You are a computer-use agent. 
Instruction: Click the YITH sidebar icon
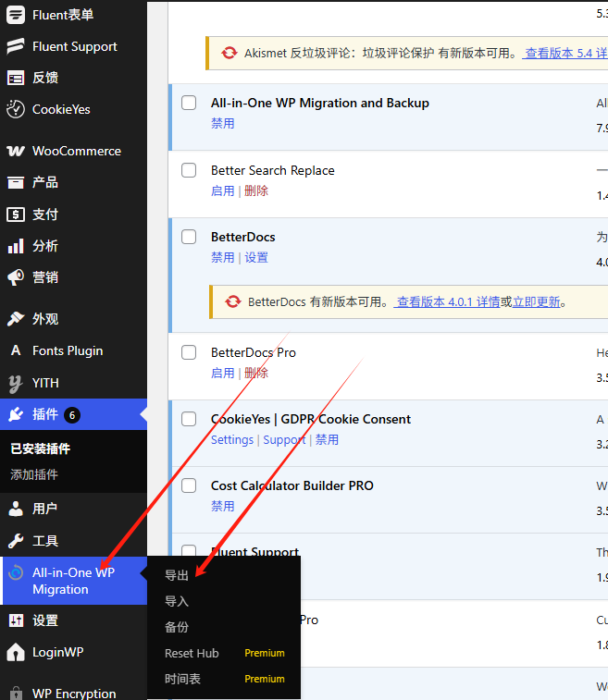(x=16, y=383)
